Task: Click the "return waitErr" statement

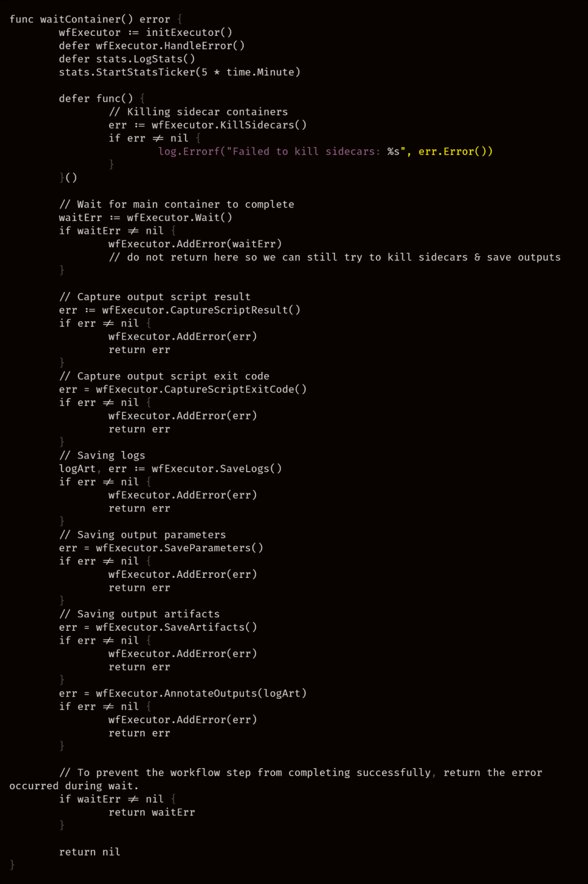Action: click(152, 812)
